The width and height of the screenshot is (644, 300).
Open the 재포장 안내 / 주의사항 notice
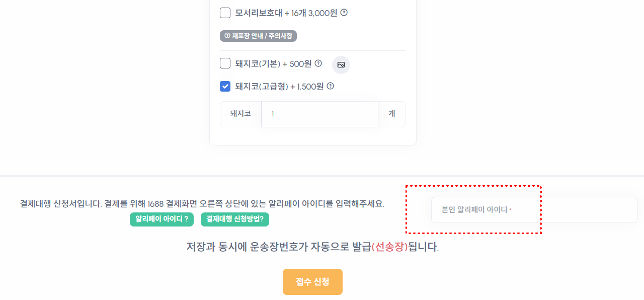pyautogui.click(x=259, y=36)
